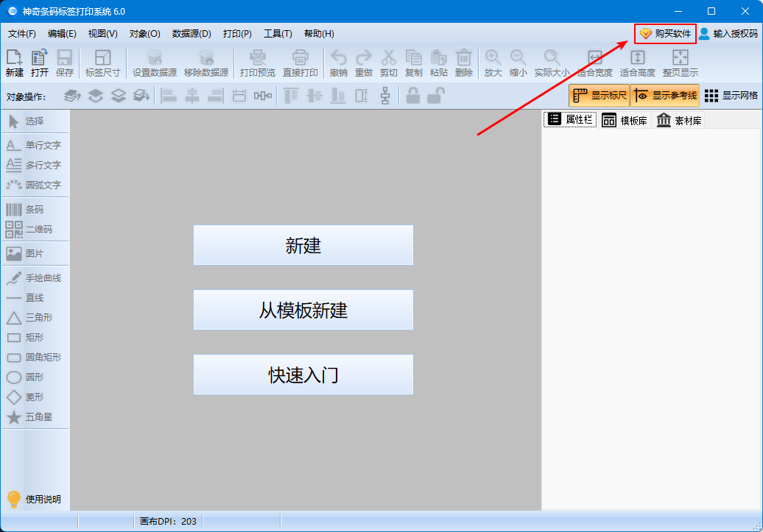Click the align right edges icon
The height and width of the screenshot is (532, 763).
[x=216, y=96]
